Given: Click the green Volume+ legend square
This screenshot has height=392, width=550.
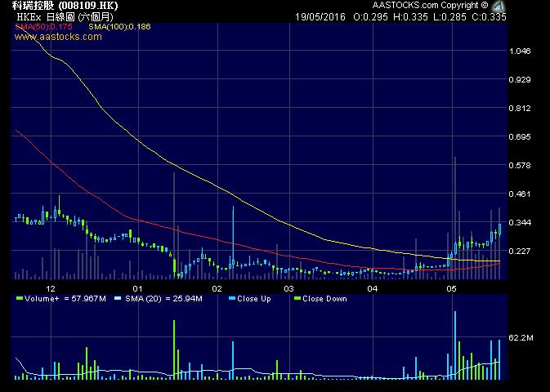Looking at the screenshot, I should [x=19, y=299].
